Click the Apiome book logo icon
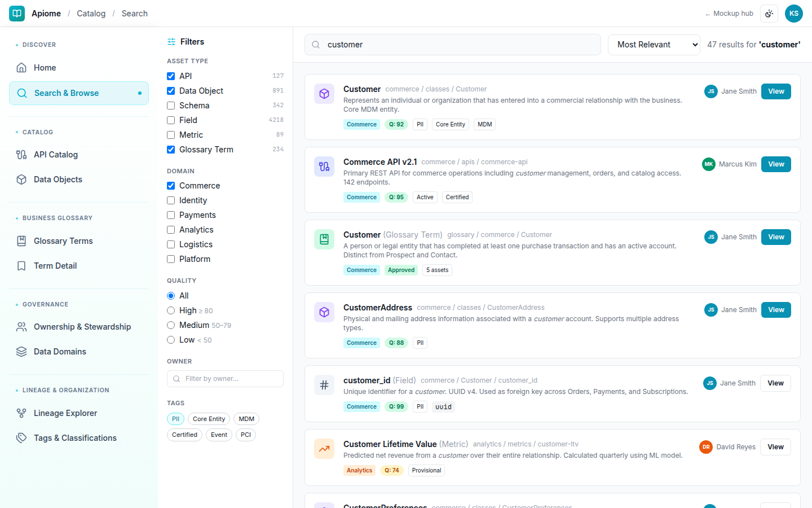 (x=17, y=13)
